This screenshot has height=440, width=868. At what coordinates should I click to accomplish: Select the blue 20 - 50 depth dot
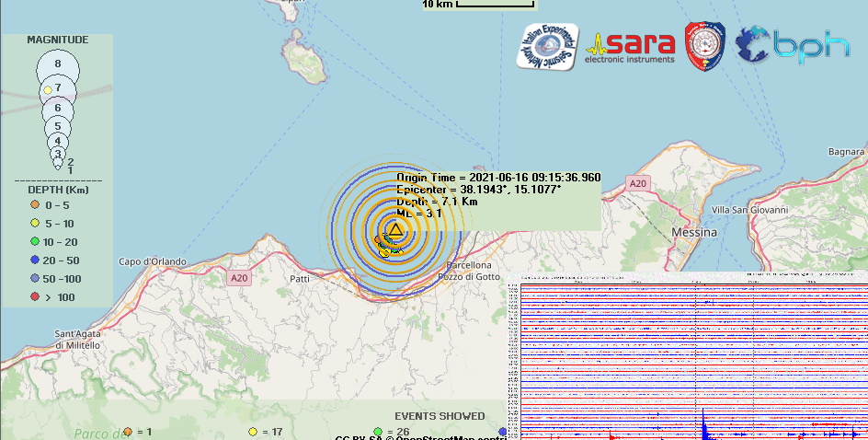coord(35,260)
